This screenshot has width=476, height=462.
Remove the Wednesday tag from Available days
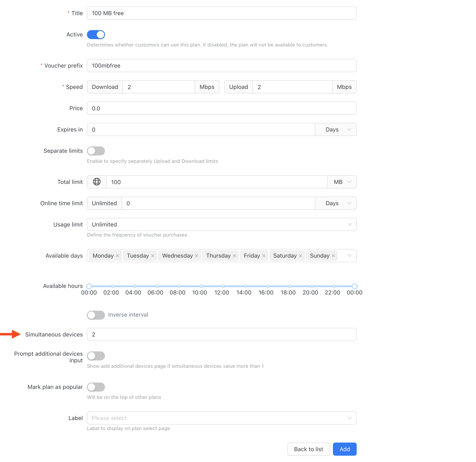pos(196,256)
